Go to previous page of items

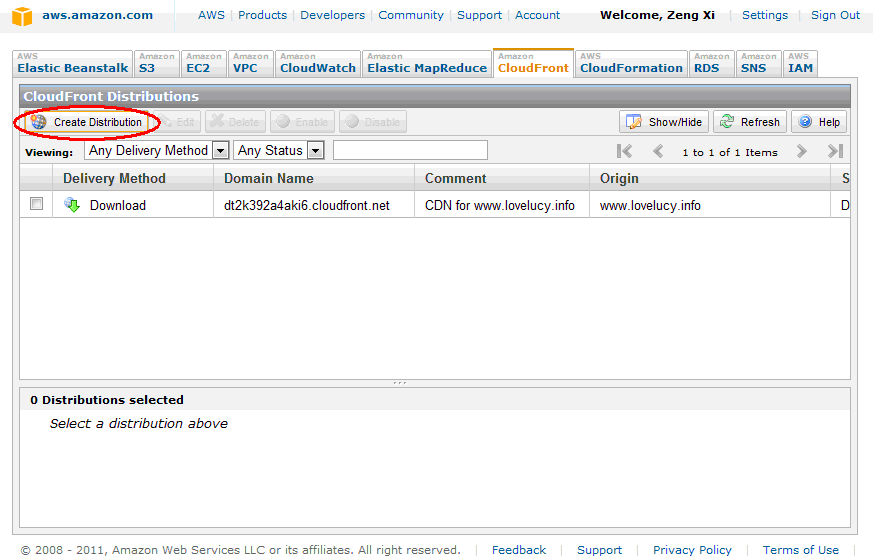(658, 151)
